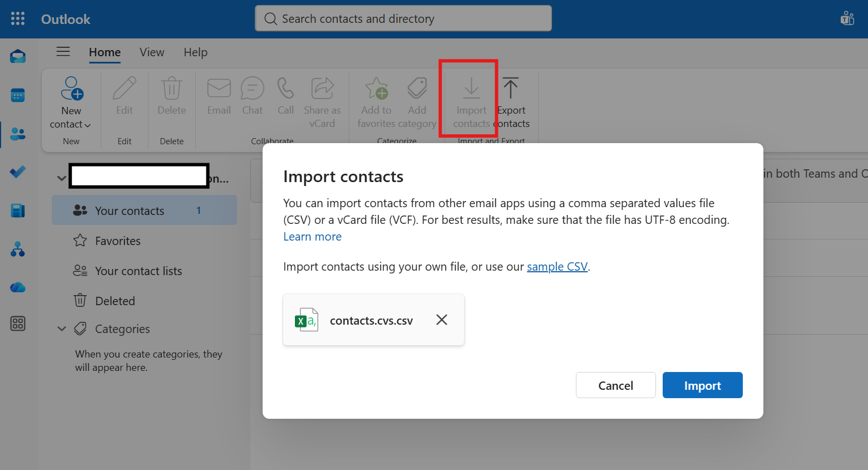
Task: Open Mail from left sidebar
Action: [x=18, y=57]
